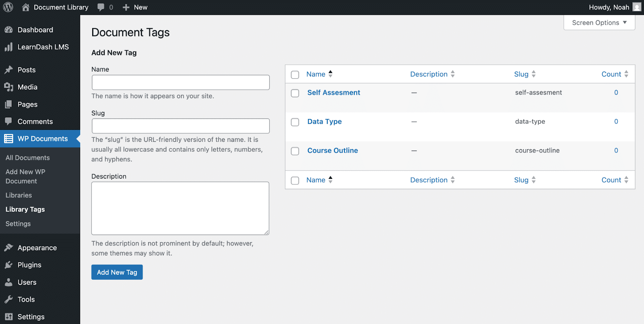Click the Users person icon

pos(8,282)
